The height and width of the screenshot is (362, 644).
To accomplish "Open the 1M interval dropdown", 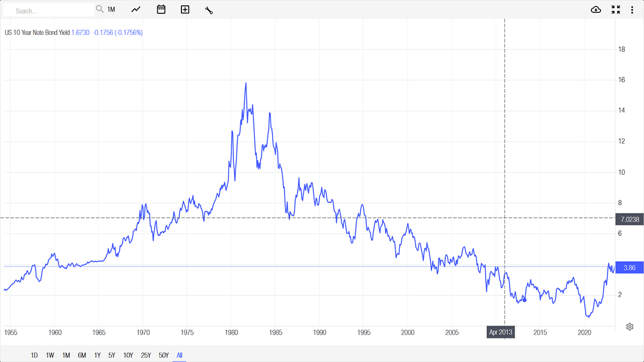I will 111,10.
